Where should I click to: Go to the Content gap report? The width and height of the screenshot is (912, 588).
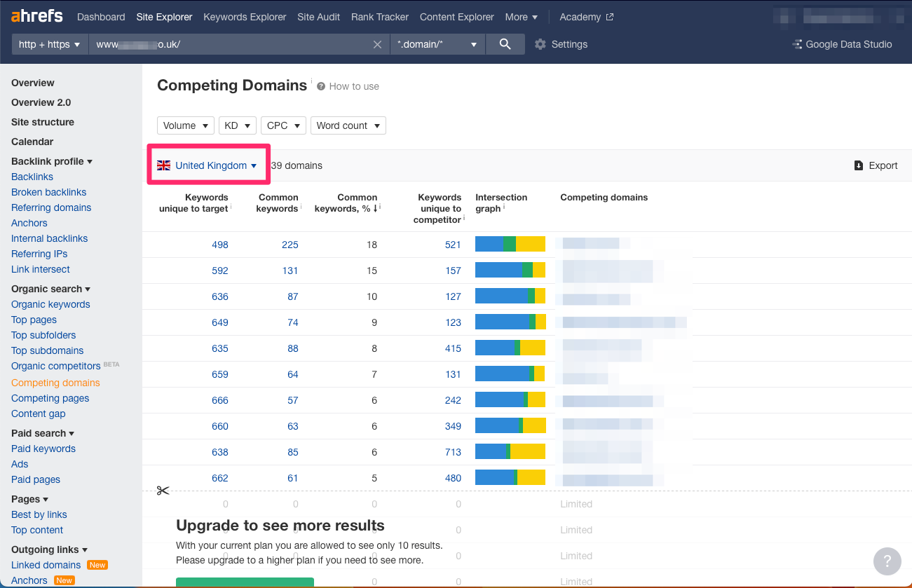click(39, 413)
